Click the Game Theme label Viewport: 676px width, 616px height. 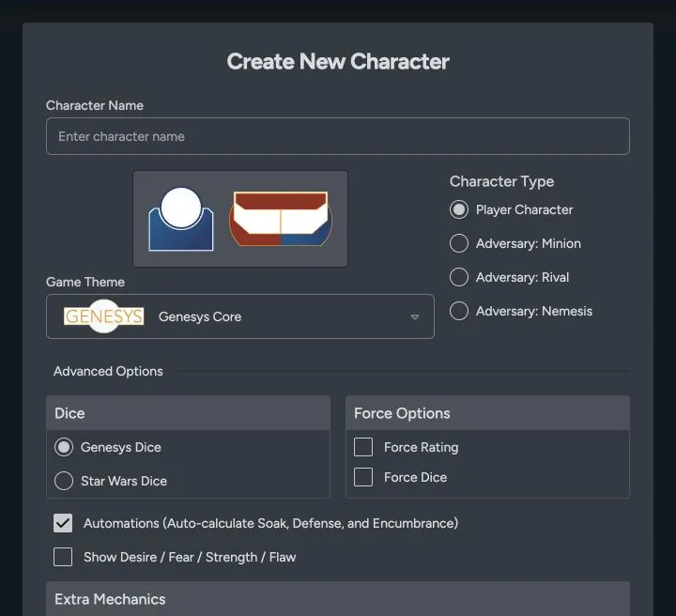click(x=85, y=282)
